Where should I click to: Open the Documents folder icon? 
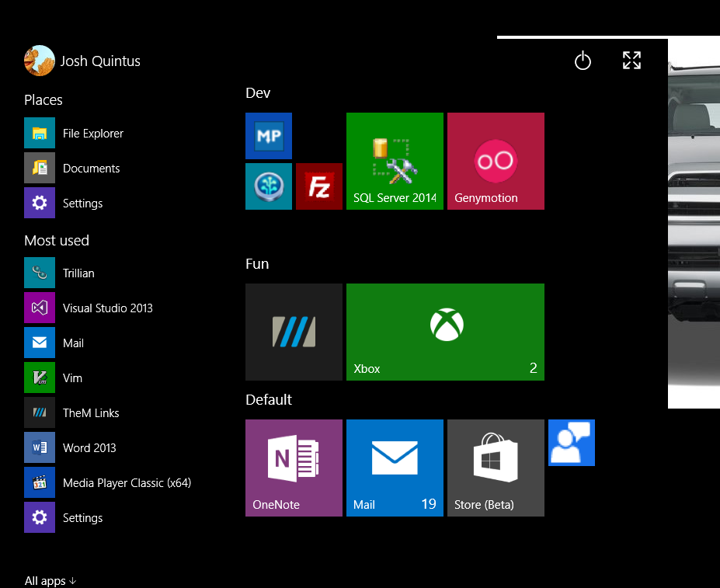pyautogui.click(x=40, y=168)
